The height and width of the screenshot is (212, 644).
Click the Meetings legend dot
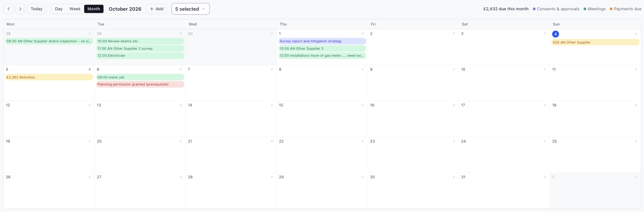(585, 9)
